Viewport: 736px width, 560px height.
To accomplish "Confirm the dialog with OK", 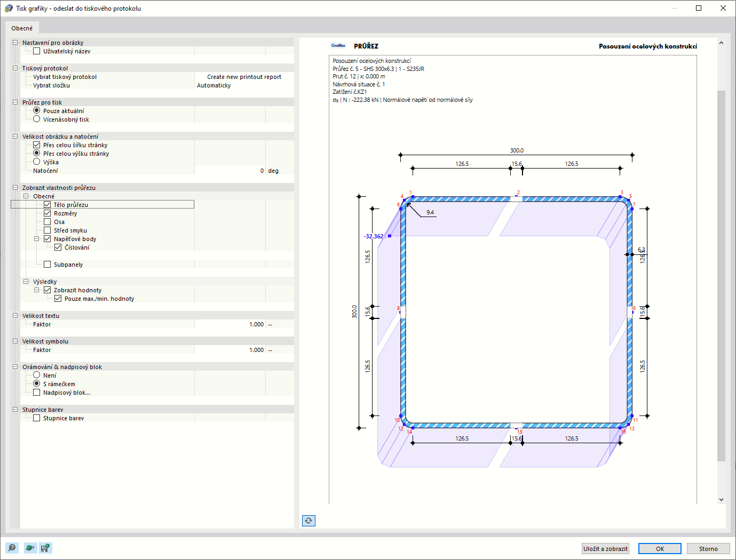I will 660,549.
